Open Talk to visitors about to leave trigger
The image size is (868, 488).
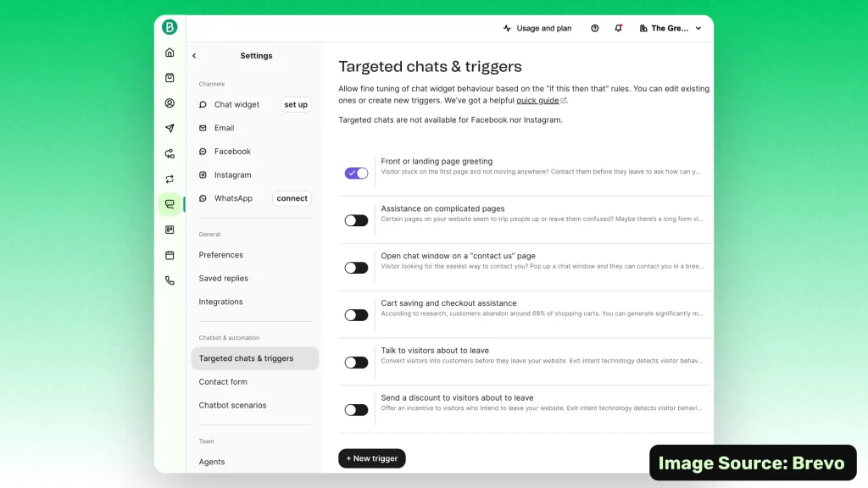435,351
